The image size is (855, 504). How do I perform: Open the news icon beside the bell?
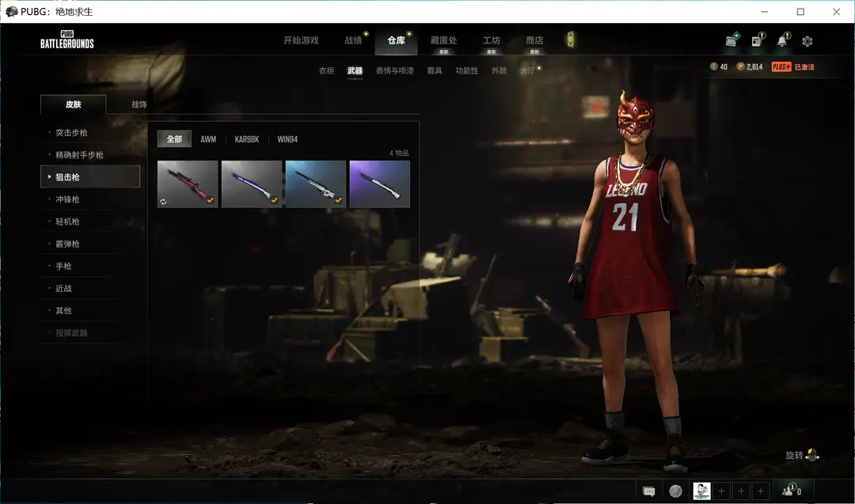758,40
